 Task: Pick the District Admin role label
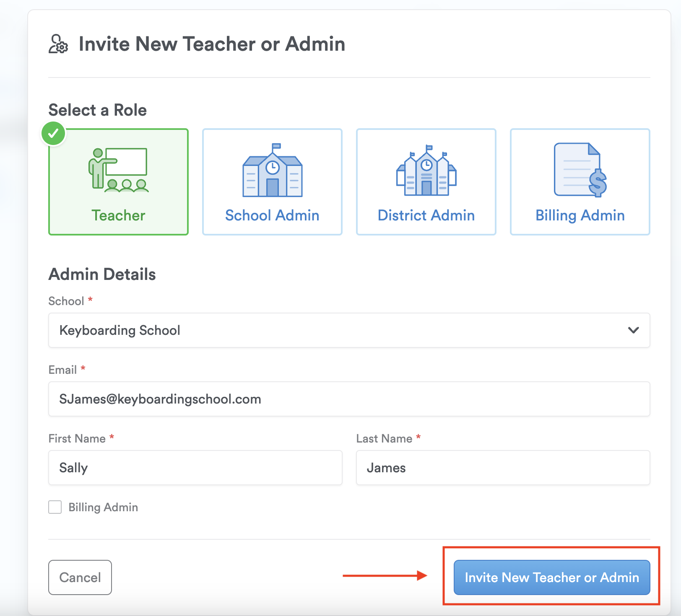(x=426, y=215)
